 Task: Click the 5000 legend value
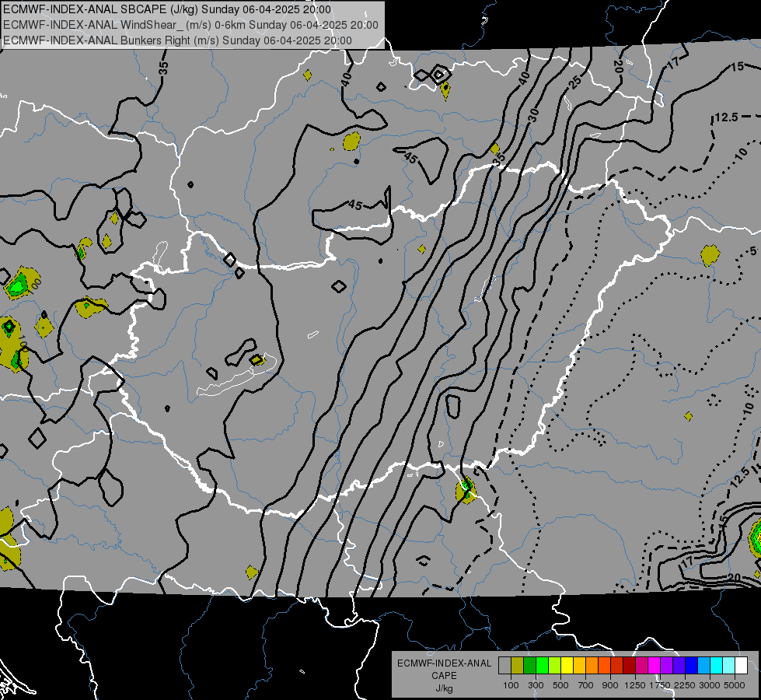click(735, 685)
